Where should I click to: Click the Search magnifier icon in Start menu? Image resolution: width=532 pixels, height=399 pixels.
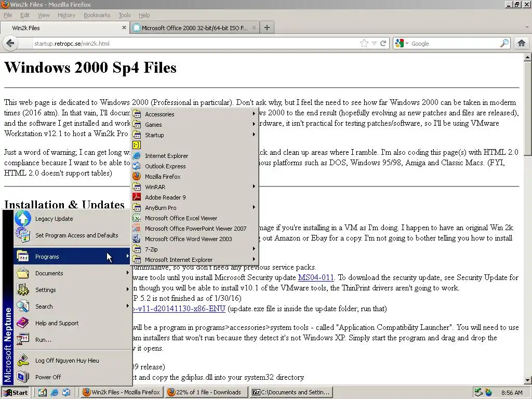(x=23, y=307)
